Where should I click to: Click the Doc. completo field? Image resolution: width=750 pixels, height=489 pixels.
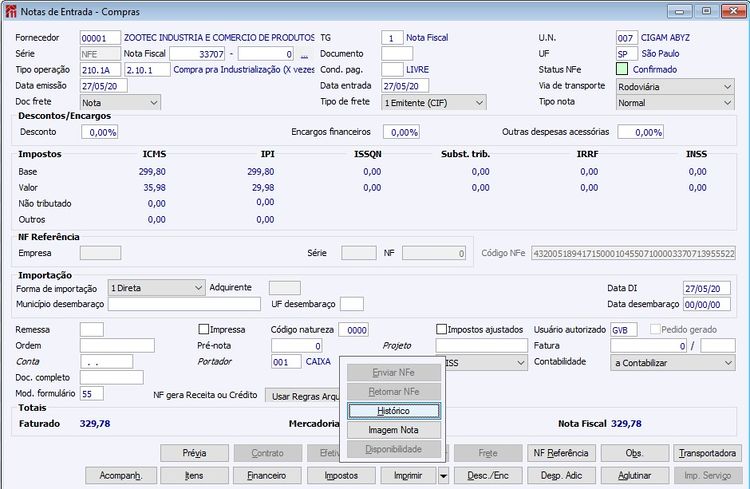(111, 378)
